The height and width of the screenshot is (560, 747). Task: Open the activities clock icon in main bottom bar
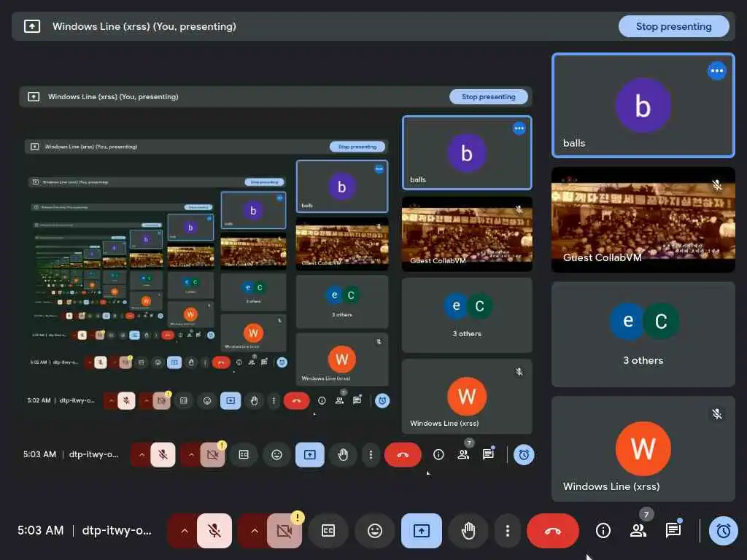click(723, 531)
